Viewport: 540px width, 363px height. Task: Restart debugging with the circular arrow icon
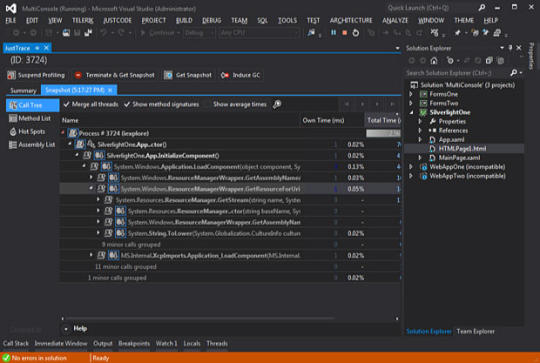(355, 33)
